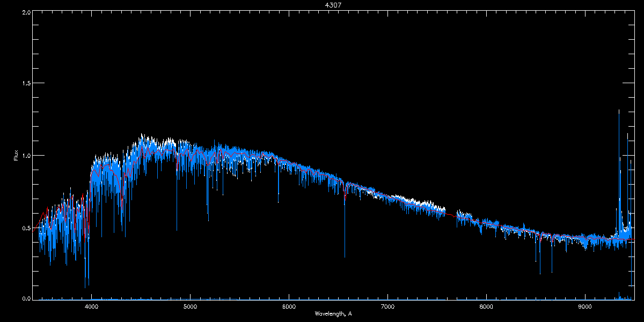Click the x-axis tick label "5000"
The height and width of the screenshot is (322, 644).
(x=190, y=307)
